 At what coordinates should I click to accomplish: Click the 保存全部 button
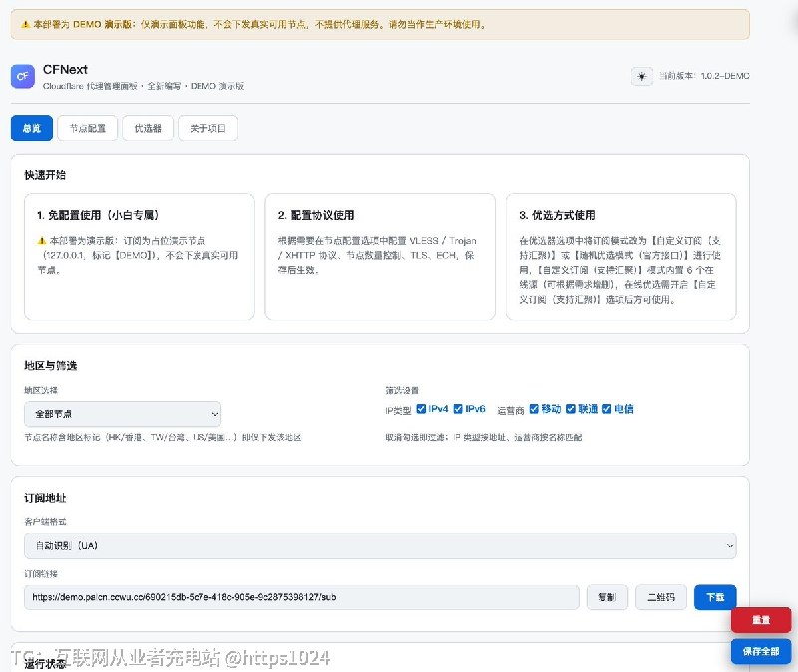(761, 651)
